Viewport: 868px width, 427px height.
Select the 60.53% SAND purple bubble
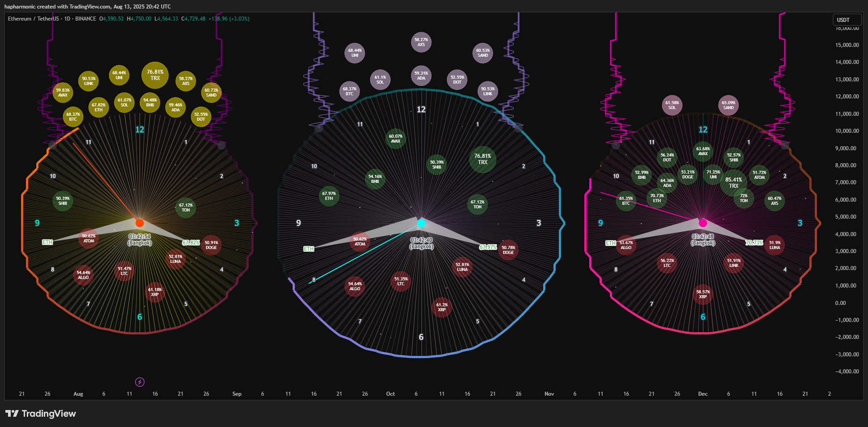point(483,53)
